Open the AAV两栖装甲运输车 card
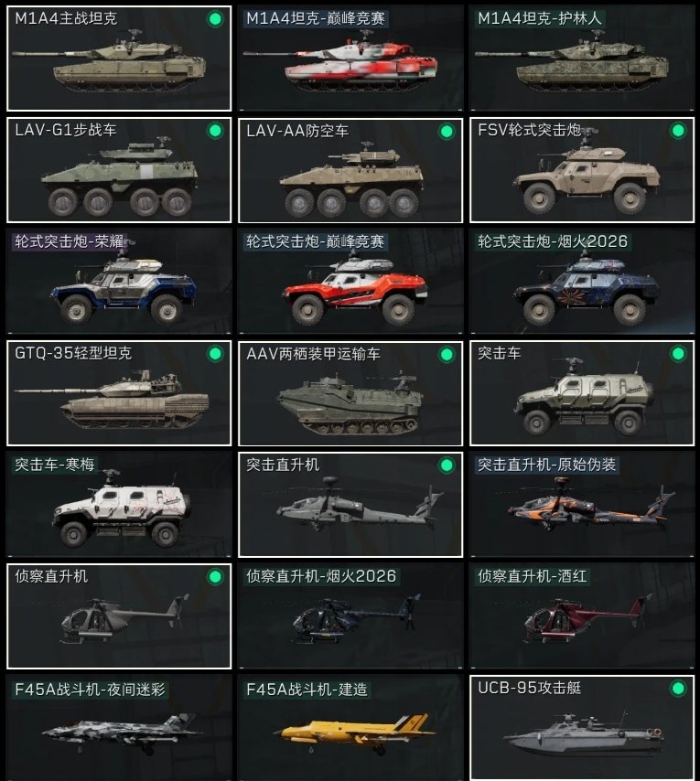This screenshot has width=700, height=781. coord(350,393)
